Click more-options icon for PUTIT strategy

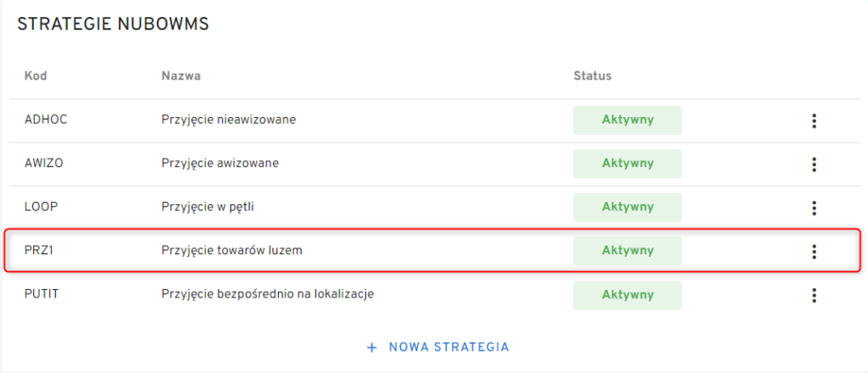[814, 295]
